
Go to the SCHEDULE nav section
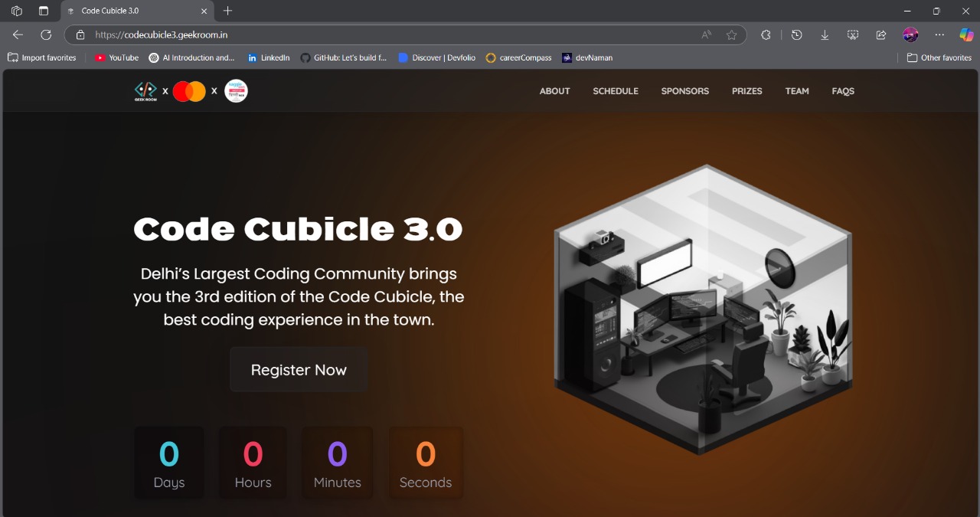615,91
